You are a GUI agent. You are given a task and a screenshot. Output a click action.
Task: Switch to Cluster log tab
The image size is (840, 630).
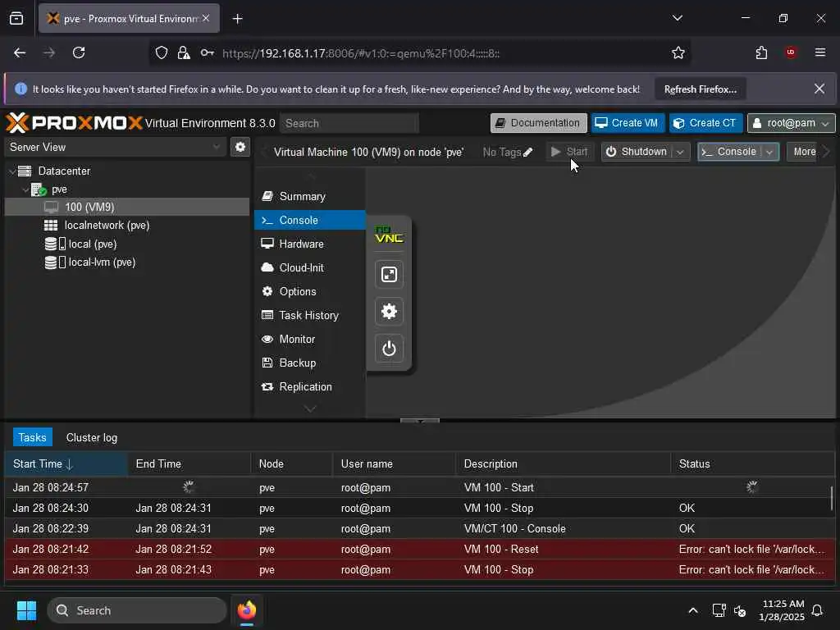92,438
